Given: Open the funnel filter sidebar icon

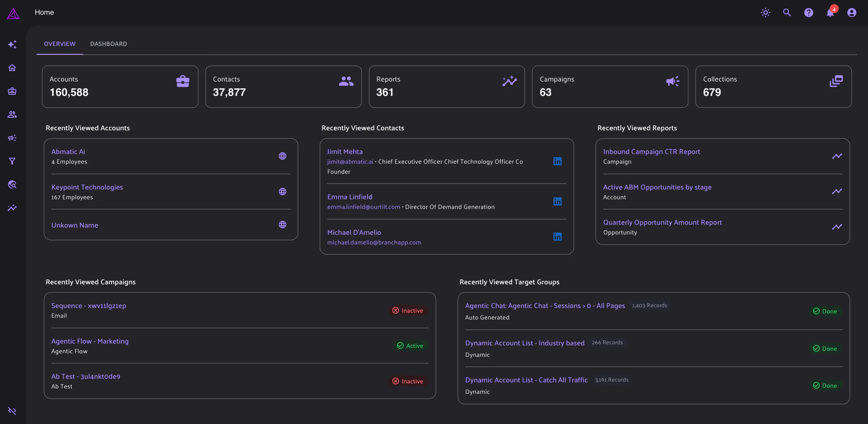Looking at the screenshot, I should [x=12, y=161].
